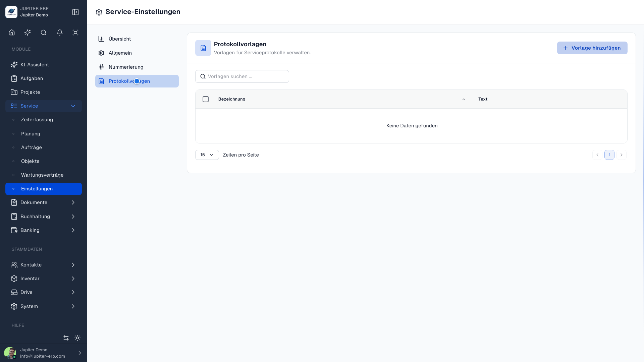Collapse the Service module chevron
Image resolution: width=644 pixels, height=362 pixels.
point(73,106)
